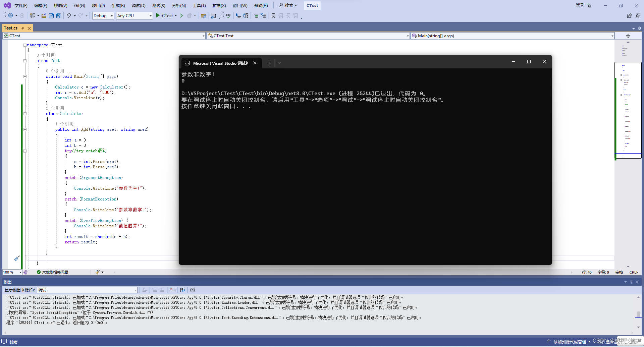
Task: Click Clear All icon in output panel
Action: point(172,290)
